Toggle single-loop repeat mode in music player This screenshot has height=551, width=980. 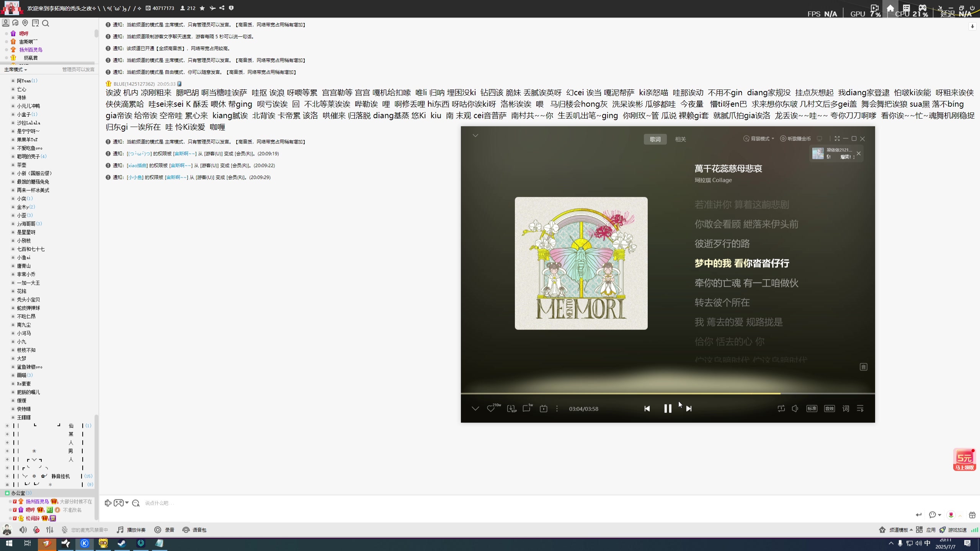click(781, 409)
